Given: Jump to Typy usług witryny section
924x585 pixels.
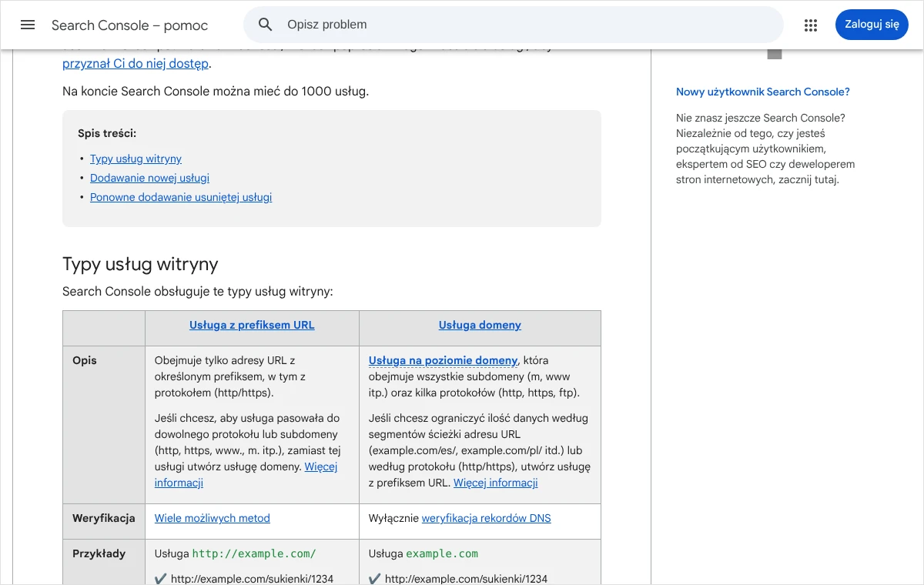Looking at the screenshot, I should point(136,159).
